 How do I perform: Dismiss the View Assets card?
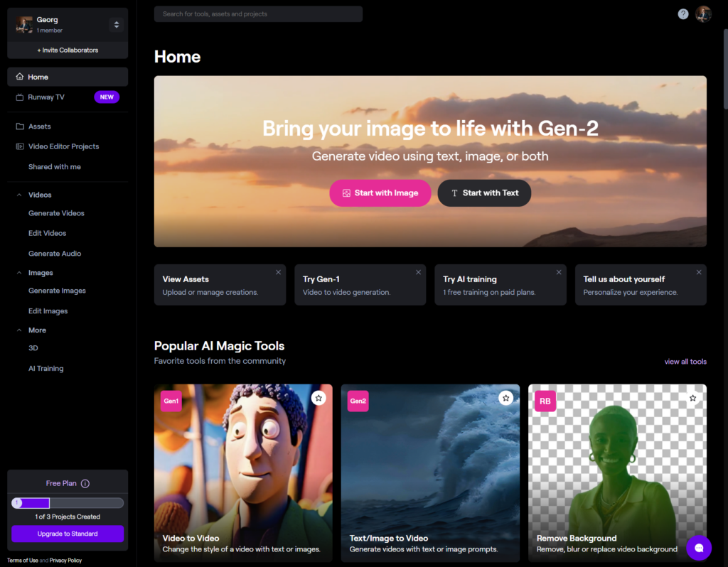tap(278, 272)
